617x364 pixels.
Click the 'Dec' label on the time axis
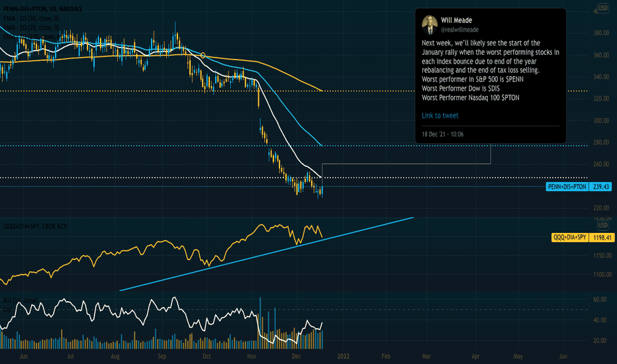pyautogui.click(x=296, y=356)
